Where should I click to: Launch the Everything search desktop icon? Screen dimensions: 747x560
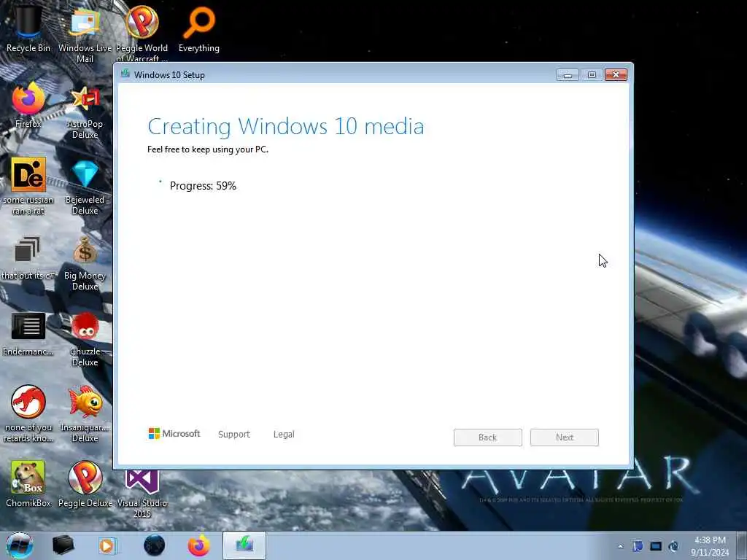198,28
